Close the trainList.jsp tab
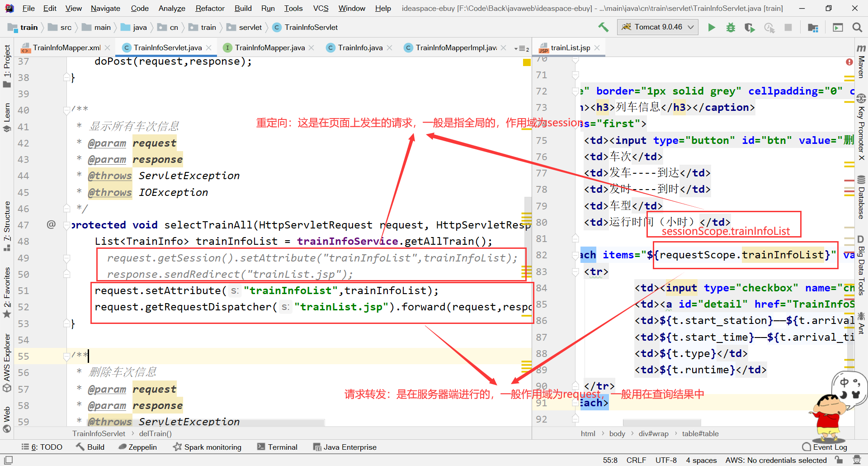Viewport: 868px width, 466px height. [x=597, y=48]
